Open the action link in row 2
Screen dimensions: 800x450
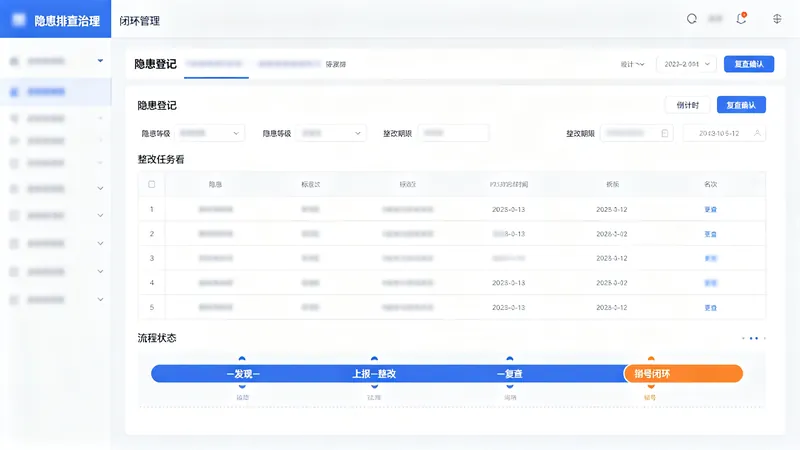(711, 234)
